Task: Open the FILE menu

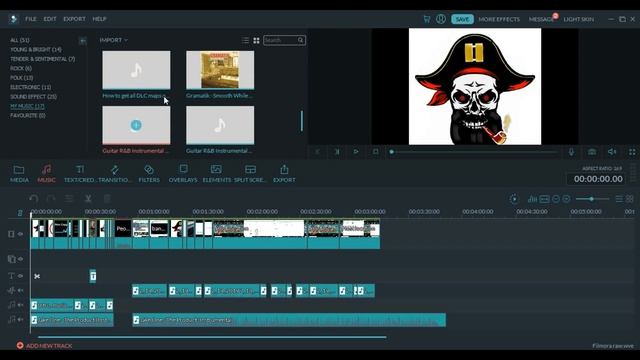Action: (31, 19)
